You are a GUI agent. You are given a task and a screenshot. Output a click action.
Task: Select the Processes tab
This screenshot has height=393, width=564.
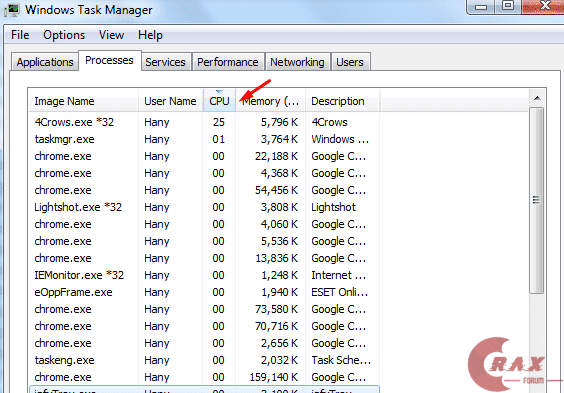(x=109, y=60)
